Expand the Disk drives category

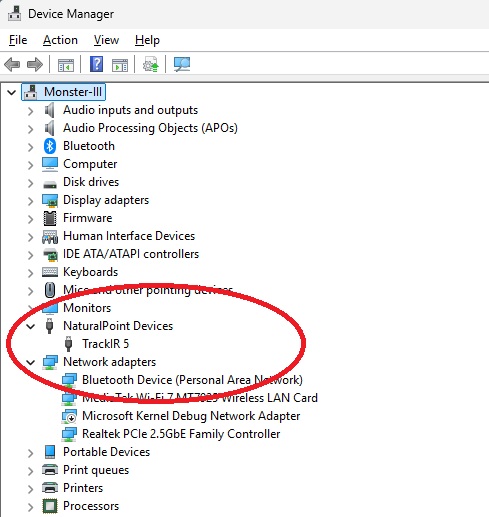point(31,183)
